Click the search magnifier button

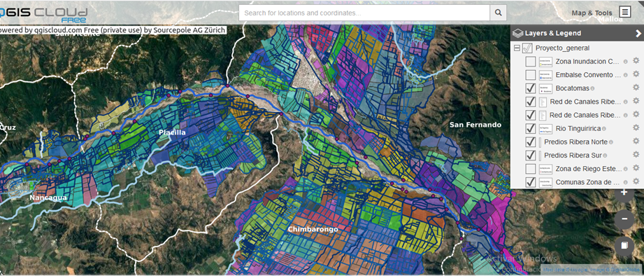click(x=498, y=13)
